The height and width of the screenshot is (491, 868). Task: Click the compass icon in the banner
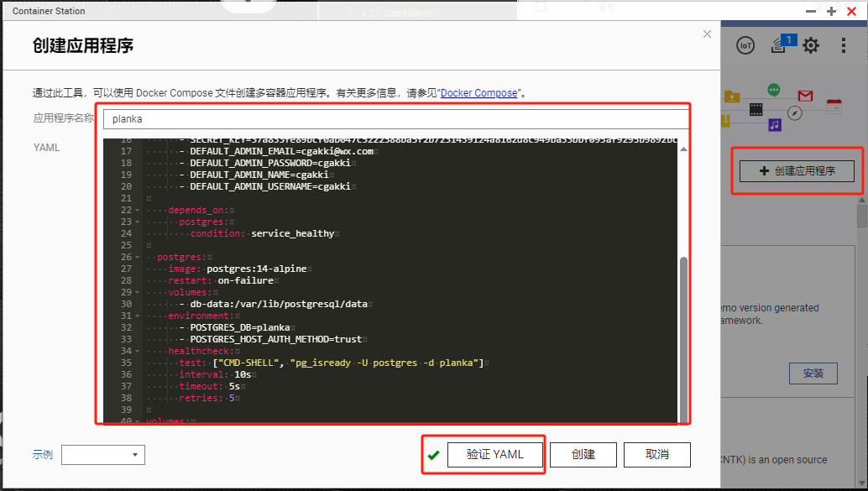point(795,113)
